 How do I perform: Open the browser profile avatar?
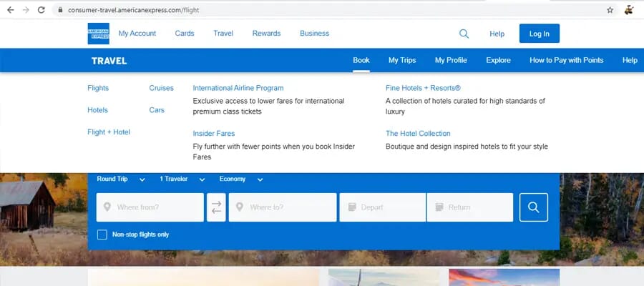[x=629, y=10]
